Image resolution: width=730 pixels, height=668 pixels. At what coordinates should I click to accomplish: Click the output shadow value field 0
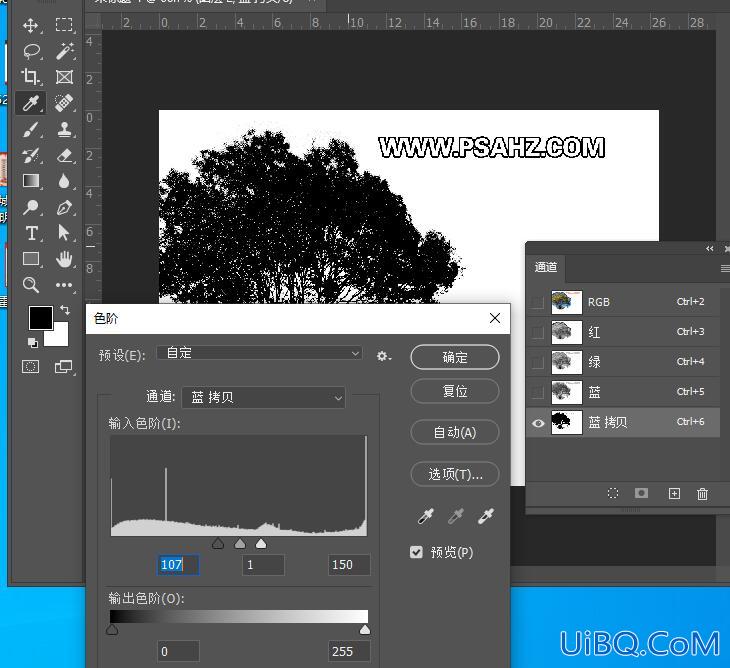tap(178, 652)
